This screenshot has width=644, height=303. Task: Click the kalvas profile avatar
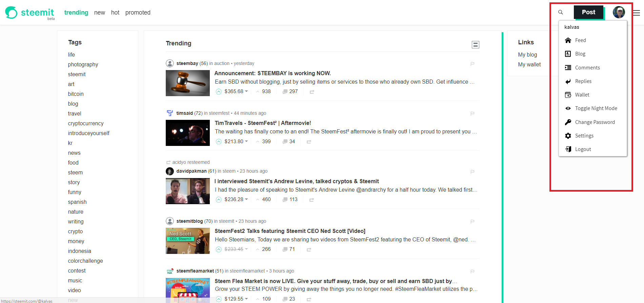(619, 12)
